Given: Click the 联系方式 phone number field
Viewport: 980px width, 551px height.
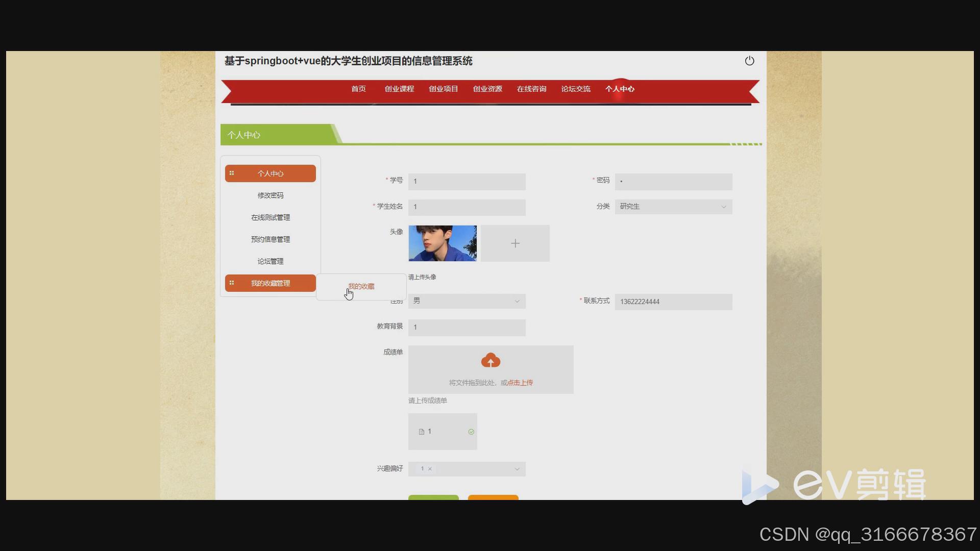Looking at the screenshot, I should 673,302.
